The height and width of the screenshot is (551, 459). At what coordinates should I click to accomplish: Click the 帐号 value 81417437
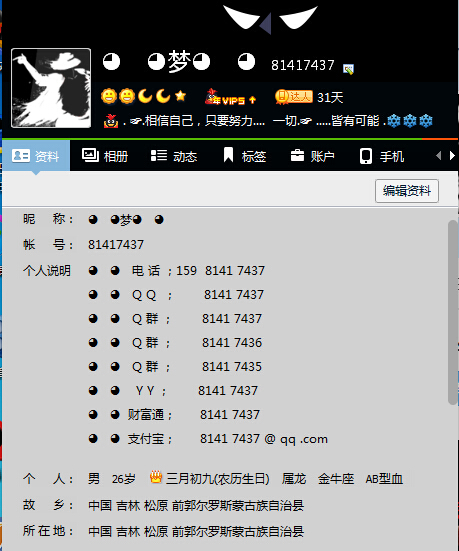tap(116, 245)
